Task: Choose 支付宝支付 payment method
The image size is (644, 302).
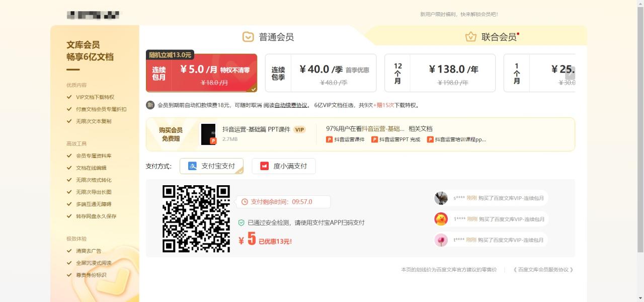Action: (x=211, y=166)
